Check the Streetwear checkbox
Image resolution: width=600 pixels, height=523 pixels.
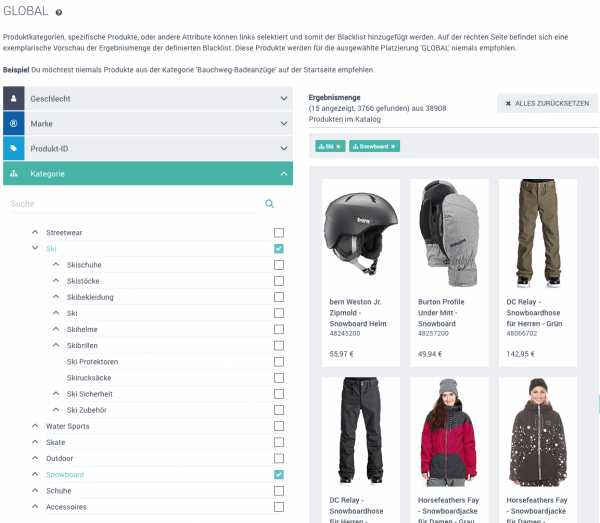(x=279, y=233)
